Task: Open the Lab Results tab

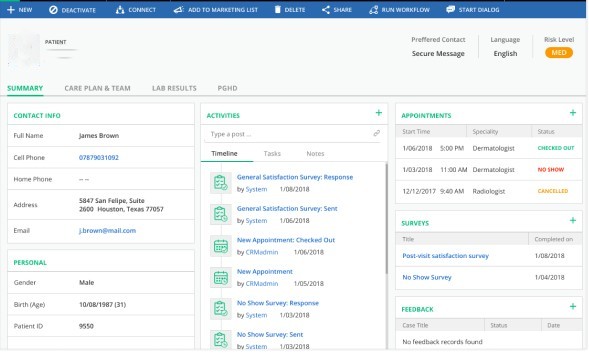Action: (x=174, y=88)
